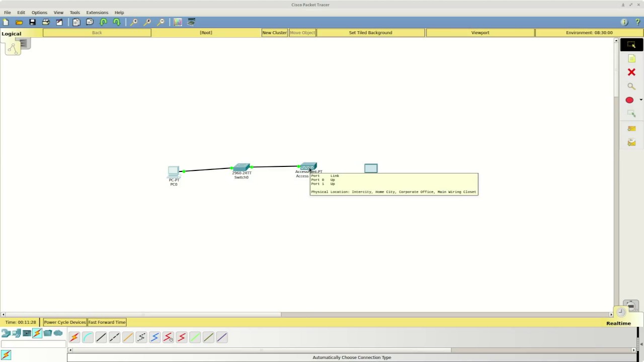The width and height of the screenshot is (644, 362).
Task: Open the File menu
Action: pos(8,13)
